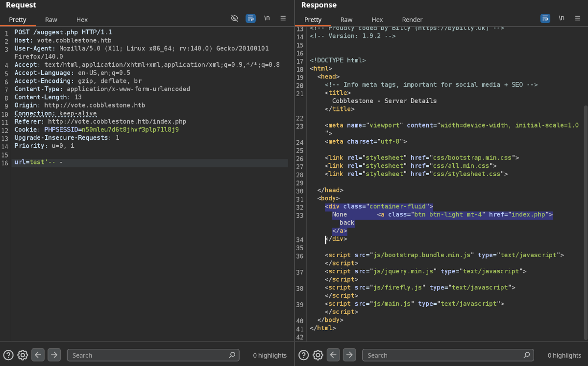Click Host: vote.cobblestone.htb header
This screenshot has height=366, width=588.
point(63,40)
